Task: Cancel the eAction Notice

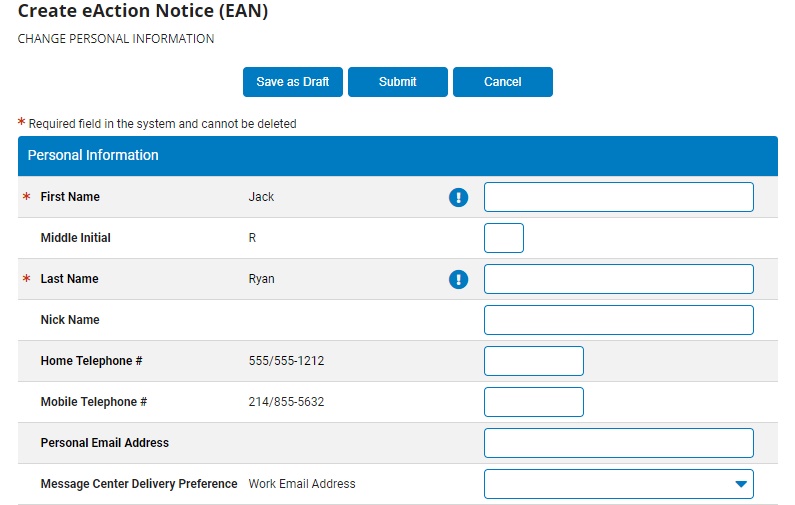Action: [502, 82]
